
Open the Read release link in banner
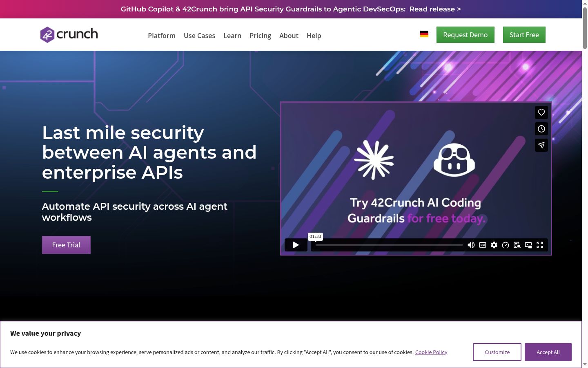[435, 9]
